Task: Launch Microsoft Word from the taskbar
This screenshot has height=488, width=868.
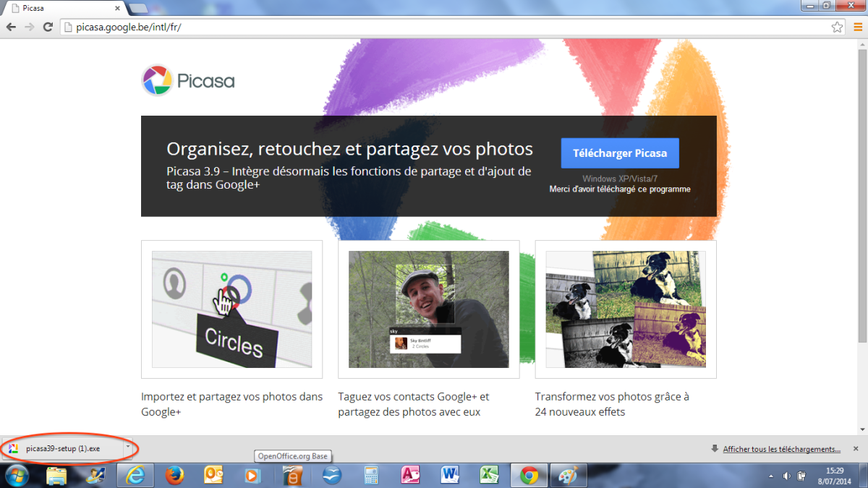Action: click(x=450, y=475)
